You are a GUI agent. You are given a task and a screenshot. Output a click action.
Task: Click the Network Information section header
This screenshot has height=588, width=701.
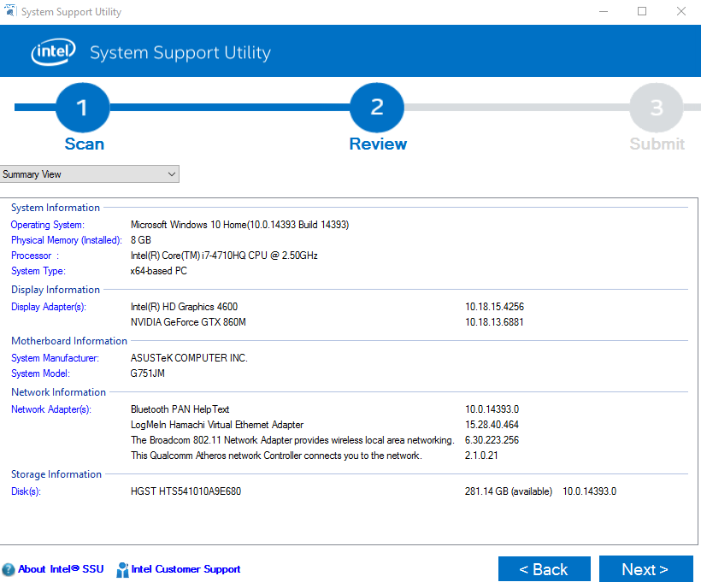pos(59,392)
